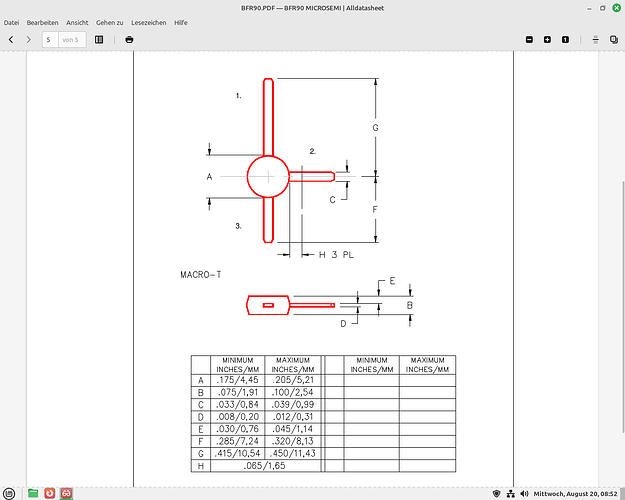625x500 pixels.
Task: Open the system start menu in taskbar
Action: (x=10, y=493)
